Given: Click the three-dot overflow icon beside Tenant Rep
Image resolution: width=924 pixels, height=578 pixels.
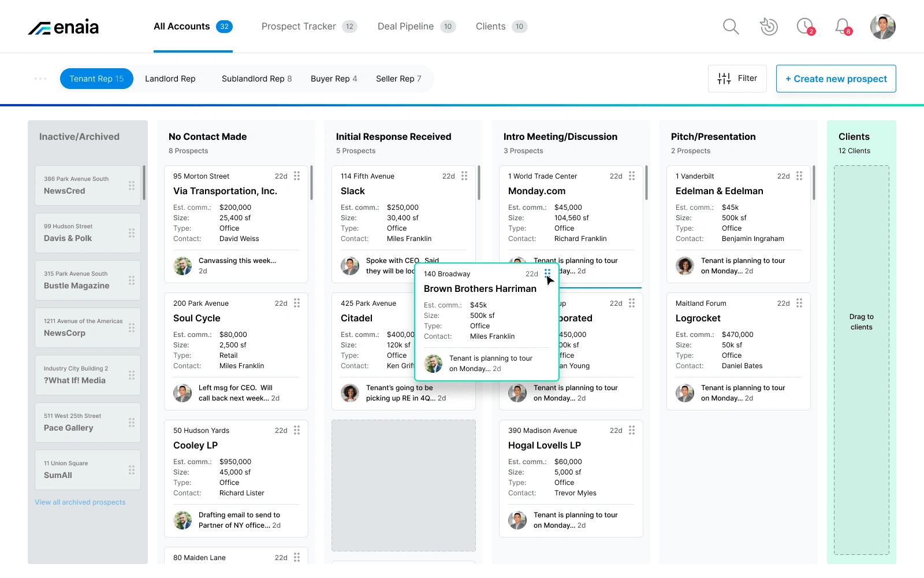Looking at the screenshot, I should [x=40, y=79].
